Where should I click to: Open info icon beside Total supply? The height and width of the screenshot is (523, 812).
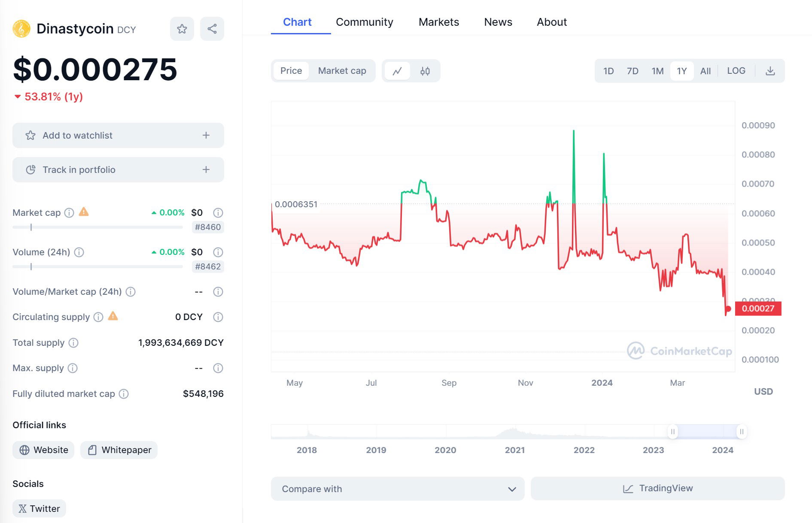coord(73,343)
